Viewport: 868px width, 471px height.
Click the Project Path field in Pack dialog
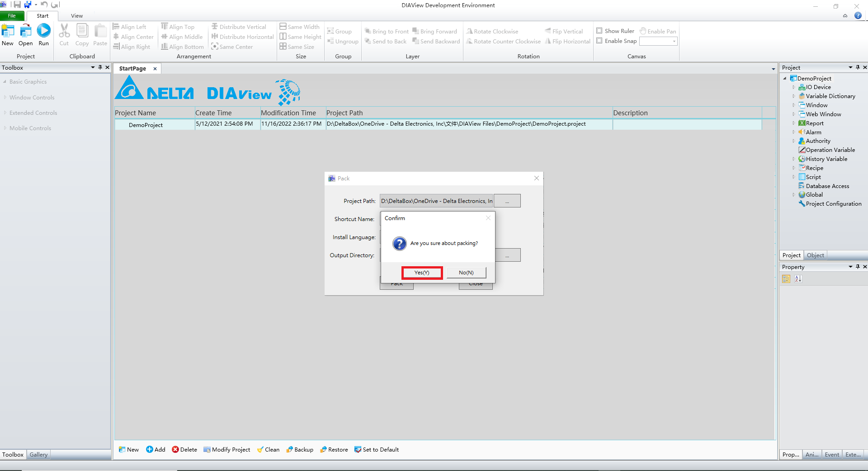point(436,201)
